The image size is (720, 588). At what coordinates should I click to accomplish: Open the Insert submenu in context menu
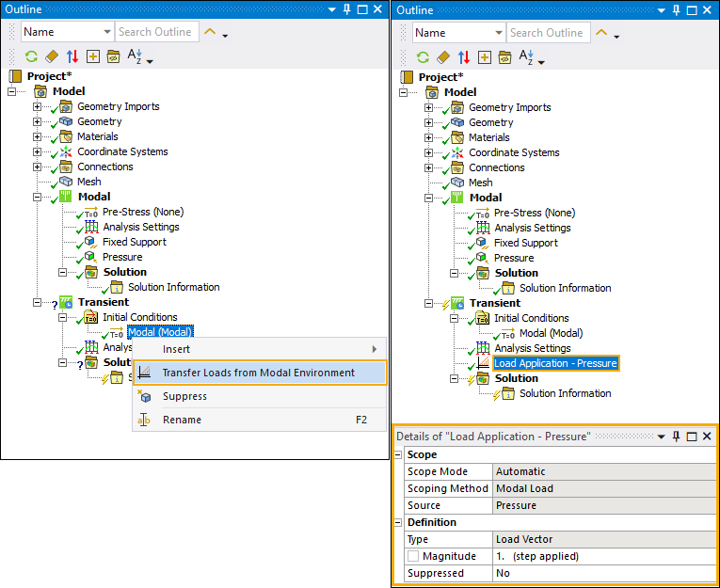176,349
